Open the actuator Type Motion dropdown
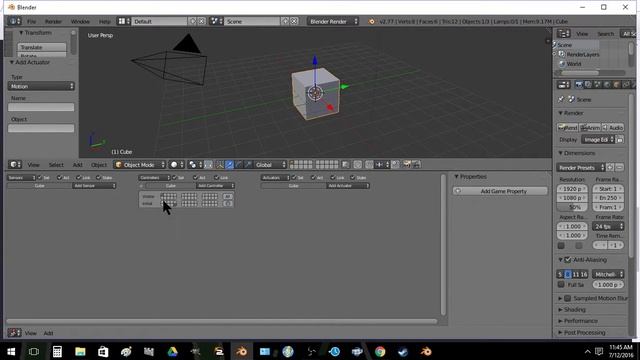Image resolution: width=640 pixels, height=360 pixels. [41, 86]
